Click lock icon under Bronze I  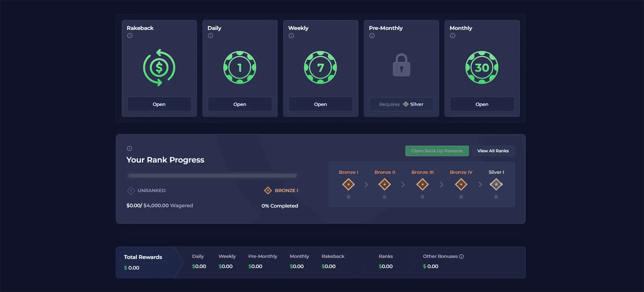pos(349,197)
